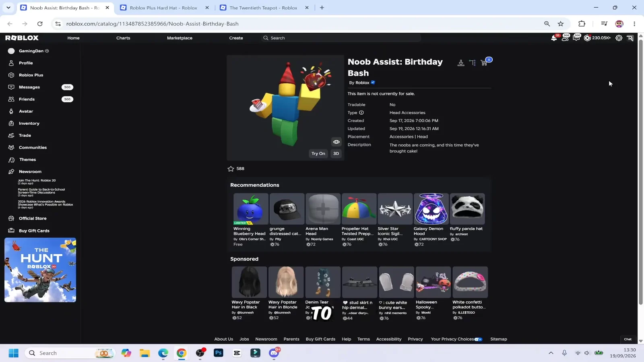
Task: Open Discord from the taskbar
Action: [x=274, y=353]
